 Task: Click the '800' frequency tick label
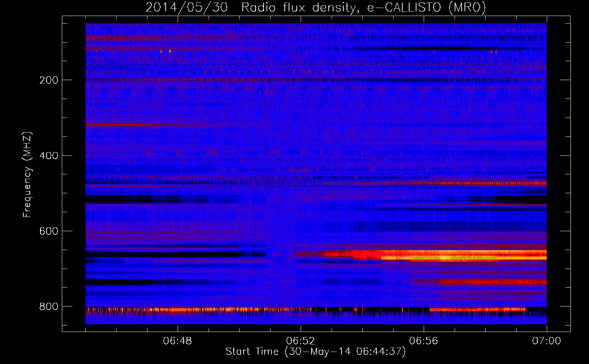click(x=49, y=306)
